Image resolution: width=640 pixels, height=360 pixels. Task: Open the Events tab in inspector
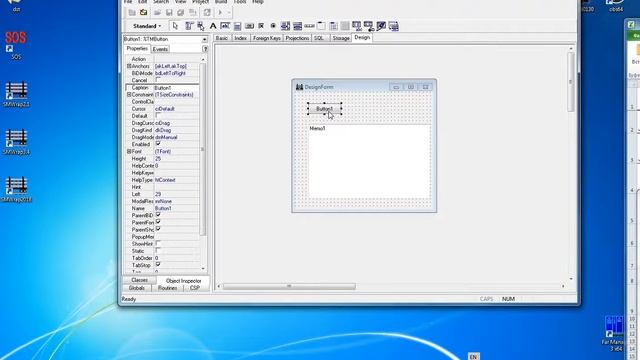160,49
